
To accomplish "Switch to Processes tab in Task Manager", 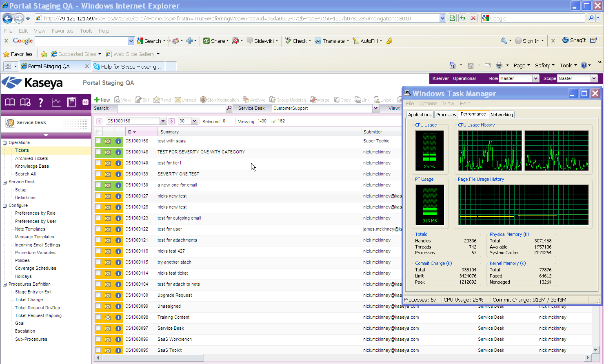I will tap(446, 115).
